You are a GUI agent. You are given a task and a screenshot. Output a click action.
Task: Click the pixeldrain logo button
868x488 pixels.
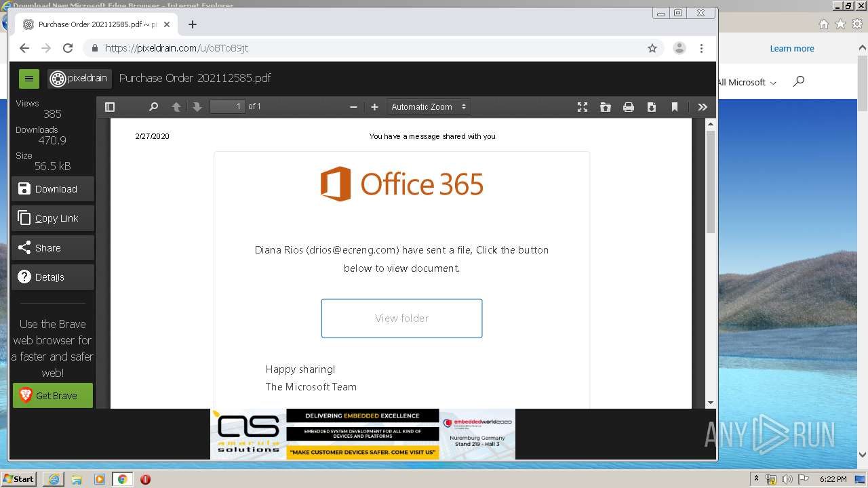79,79
